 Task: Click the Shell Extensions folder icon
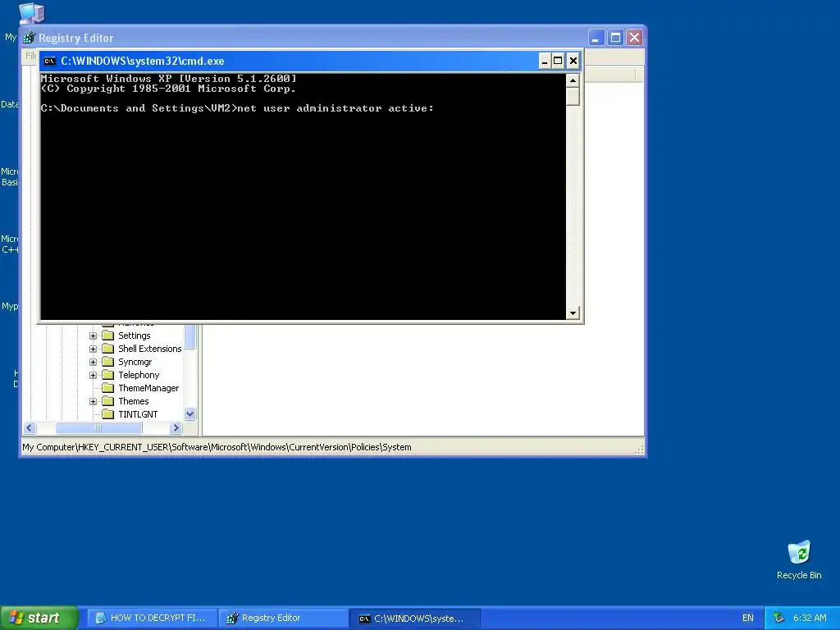tap(108, 349)
